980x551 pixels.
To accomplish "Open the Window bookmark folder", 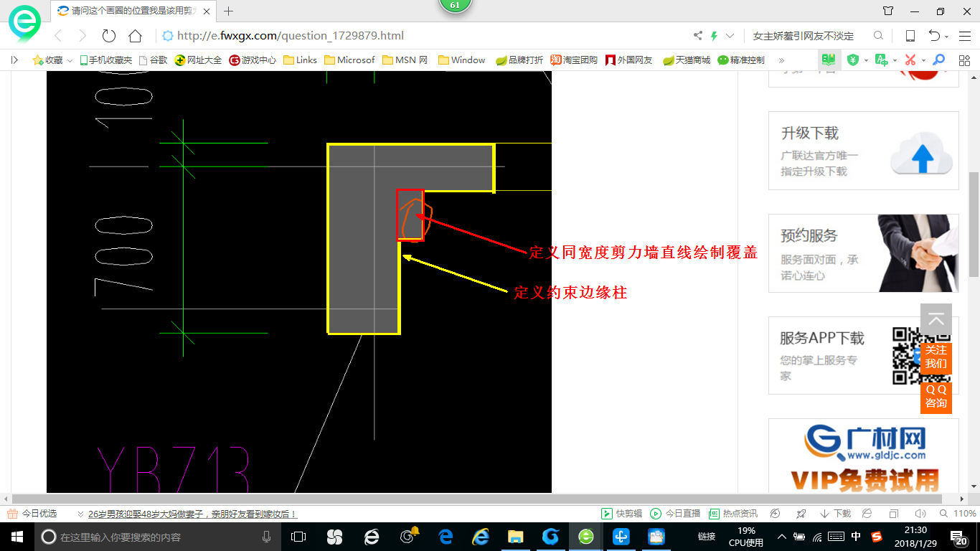I will point(461,60).
